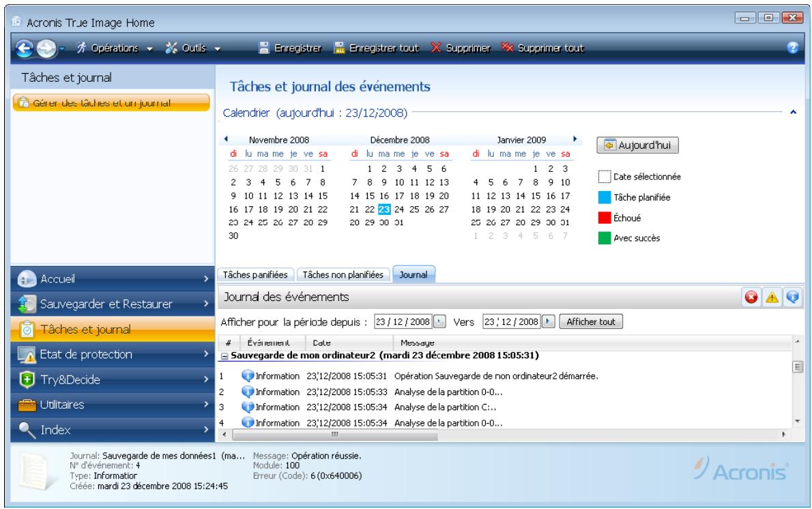Image resolution: width=812 pixels, height=509 pixels.
Task: Toggle the warning filter yellow icon
Action: click(772, 297)
